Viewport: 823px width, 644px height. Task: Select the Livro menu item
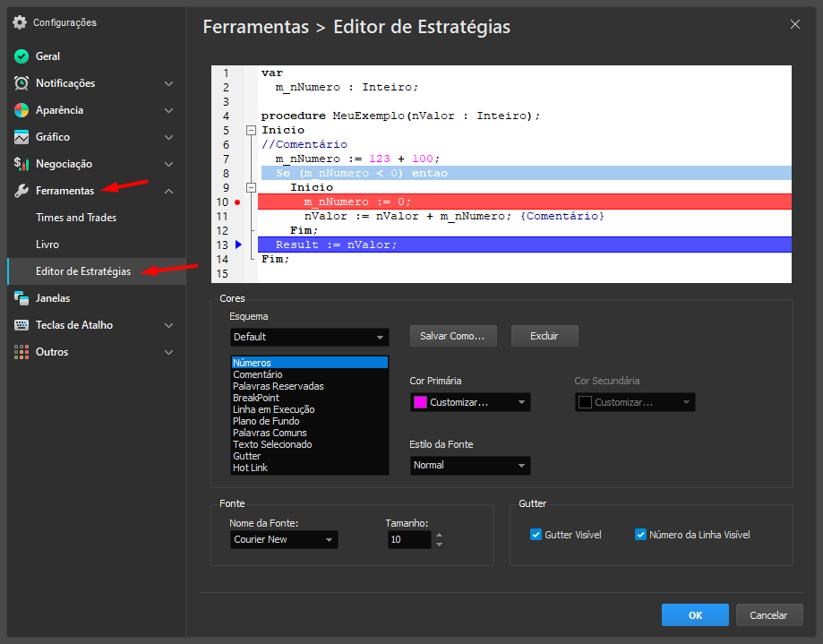pyautogui.click(x=47, y=245)
